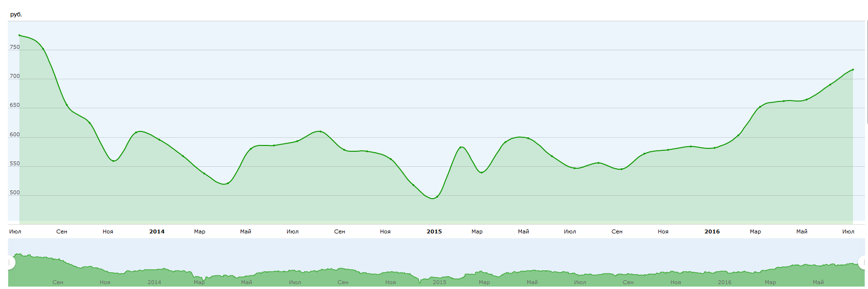Click the 750 value label on Y axis
The width and height of the screenshot is (868, 289).
pyautogui.click(x=15, y=47)
